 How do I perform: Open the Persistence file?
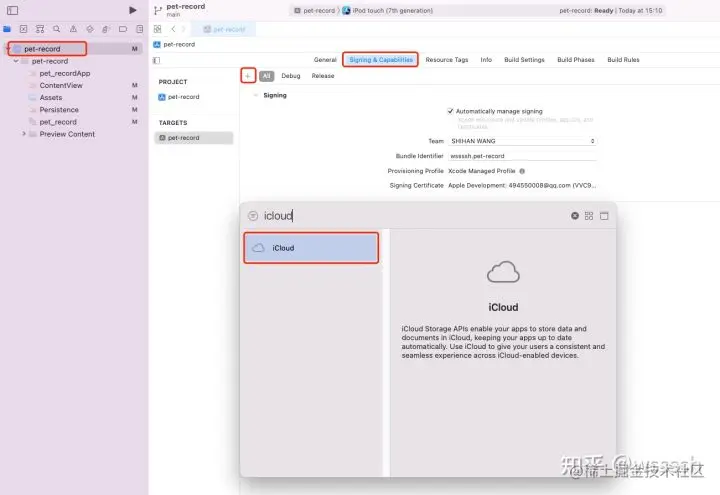point(59,110)
